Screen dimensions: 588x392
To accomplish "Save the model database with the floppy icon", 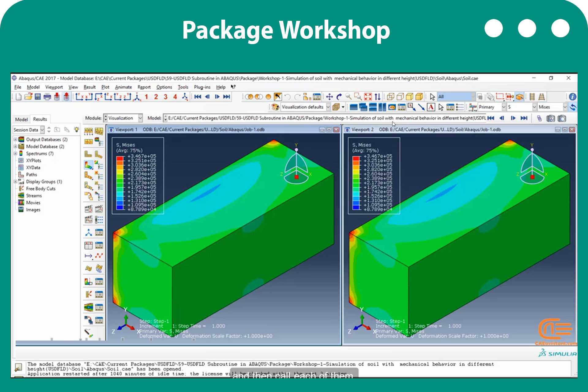I will pyautogui.click(x=38, y=97).
